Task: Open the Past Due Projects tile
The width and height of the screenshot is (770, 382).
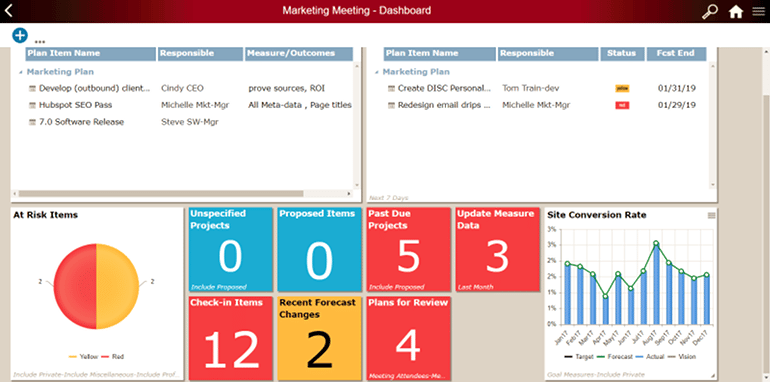Action: (x=409, y=249)
